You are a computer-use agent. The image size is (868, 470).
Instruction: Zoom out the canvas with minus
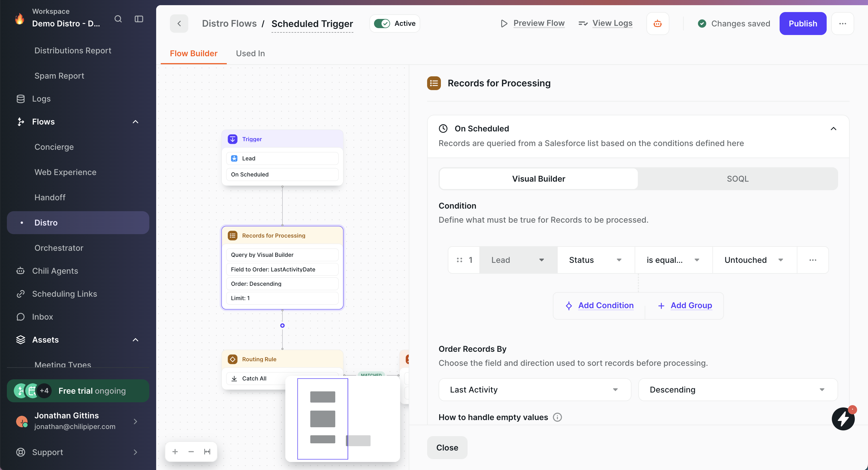[x=191, y=451]
